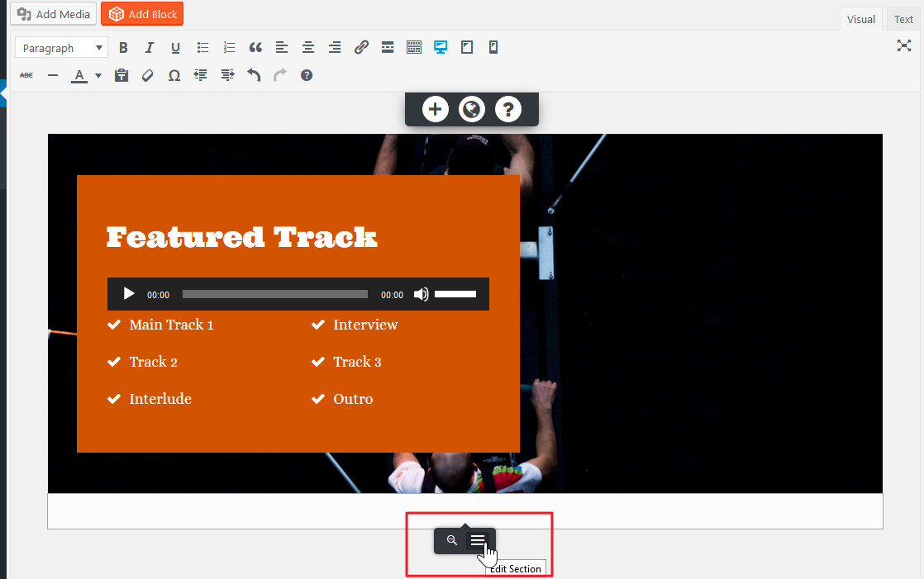Toggle bold formatting
Viewport: 924px width, 579px height.
click(x=123, y=48)
